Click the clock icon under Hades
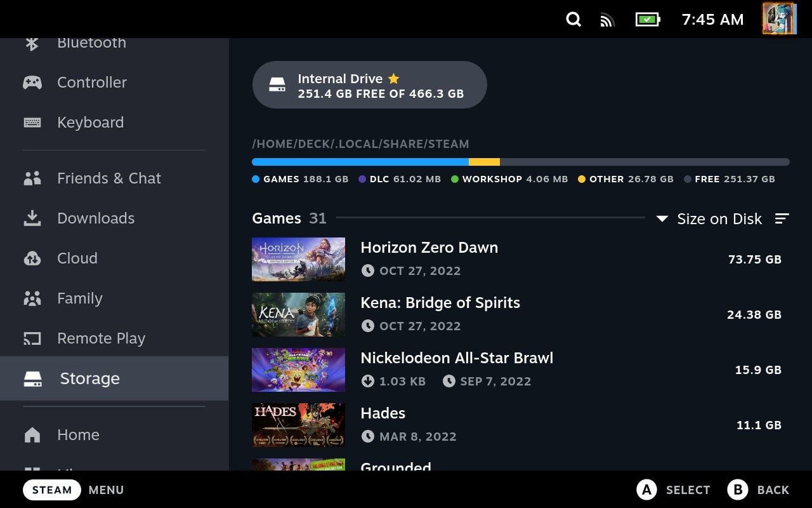Viewport: 812px width, 508px height. (x=368, y=437)
